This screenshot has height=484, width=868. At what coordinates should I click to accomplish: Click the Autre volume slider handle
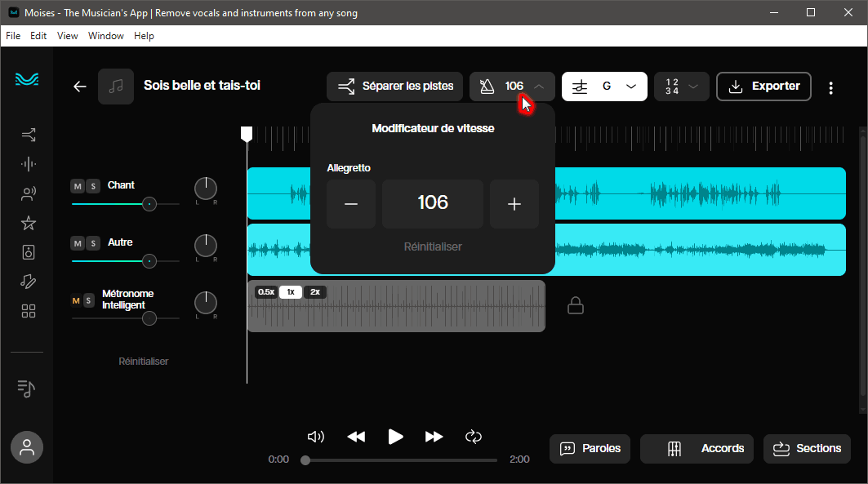click(x=149, y=261)
